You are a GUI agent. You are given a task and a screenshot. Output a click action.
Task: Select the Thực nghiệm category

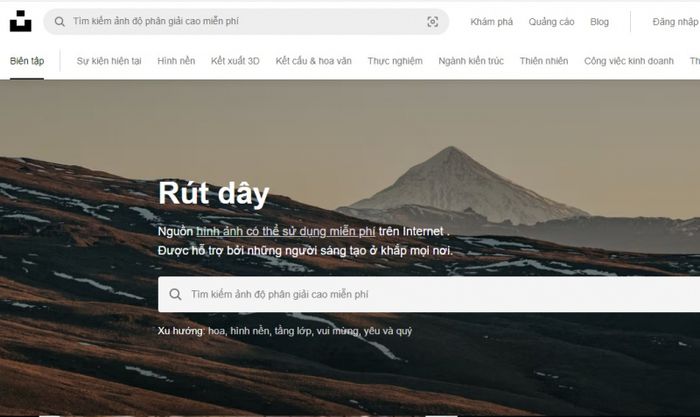[395, 61]
